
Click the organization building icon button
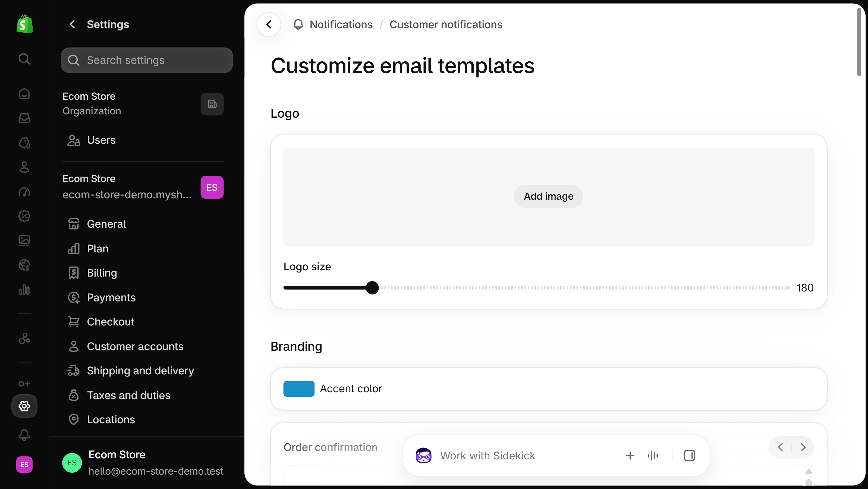212,104
